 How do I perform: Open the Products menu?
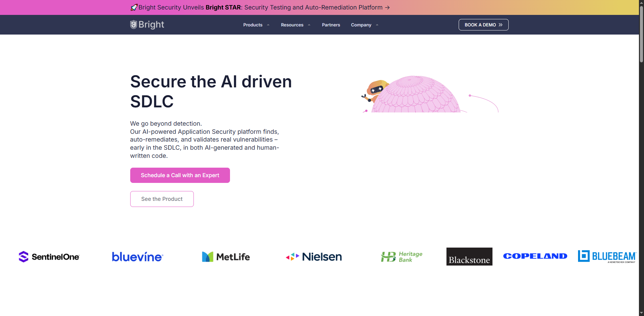(253, 25)
